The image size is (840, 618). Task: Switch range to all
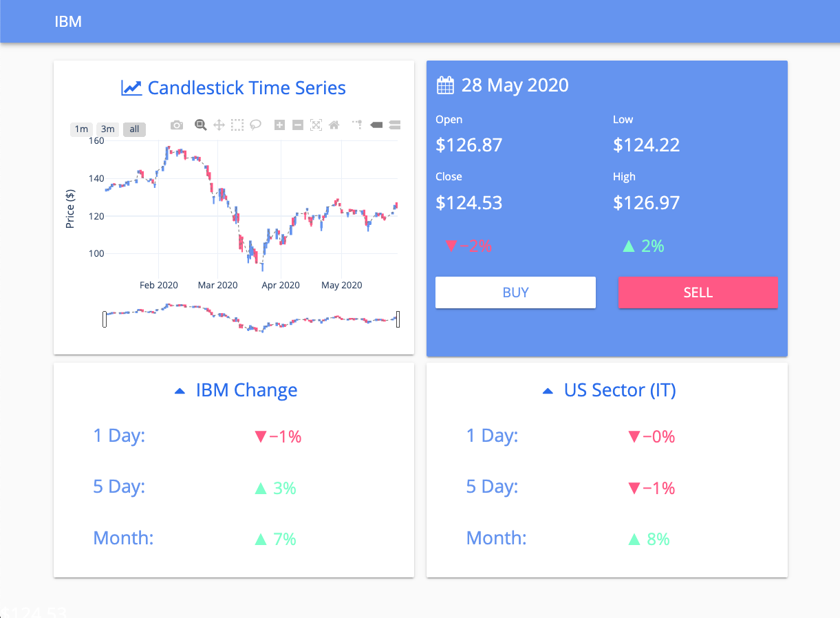click(x=134, y=129)
